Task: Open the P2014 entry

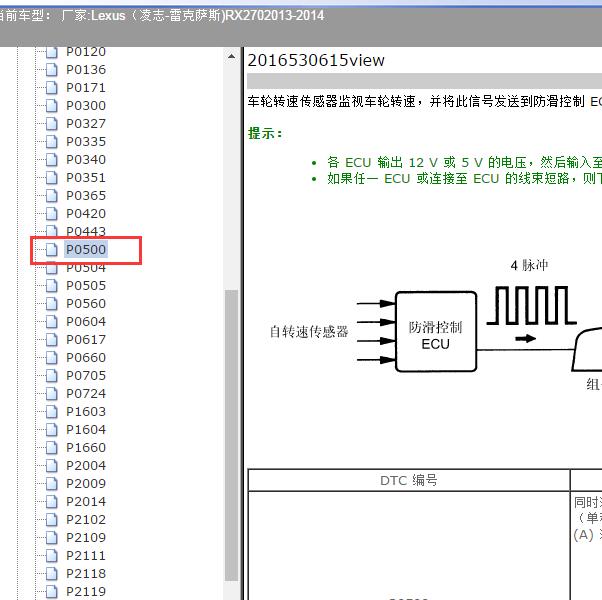Action: (86, 501)
